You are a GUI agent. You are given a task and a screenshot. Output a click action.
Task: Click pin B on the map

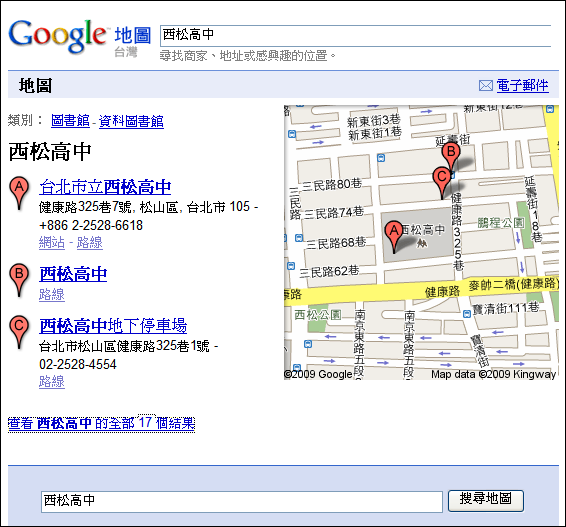(x=451, y=156)
